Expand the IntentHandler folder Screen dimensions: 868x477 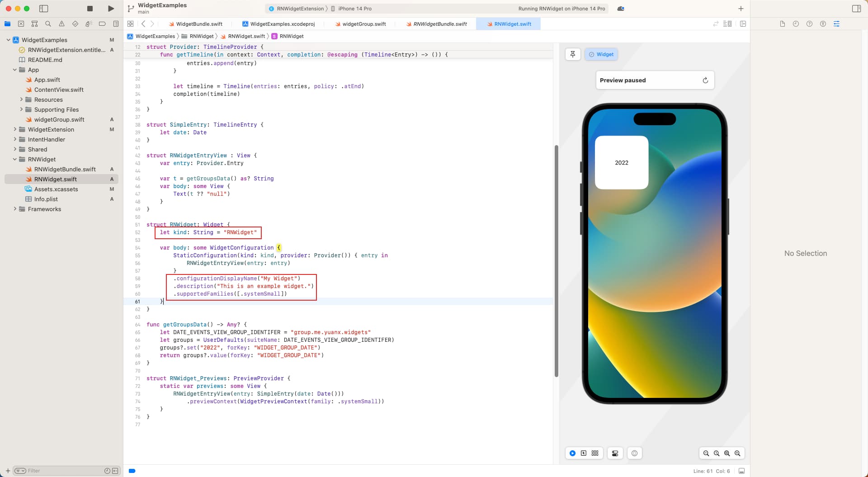pos(14,139)
